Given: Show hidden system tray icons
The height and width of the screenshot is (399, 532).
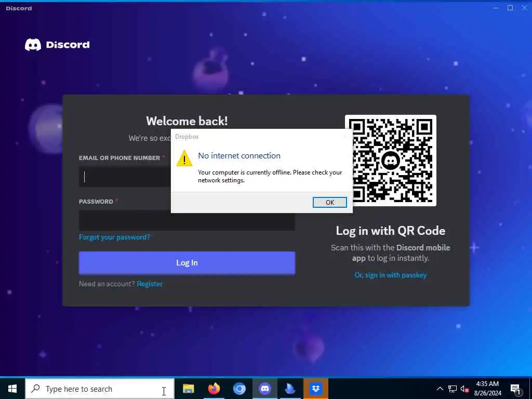Looking at the screenshot, I should pos(440,389).
